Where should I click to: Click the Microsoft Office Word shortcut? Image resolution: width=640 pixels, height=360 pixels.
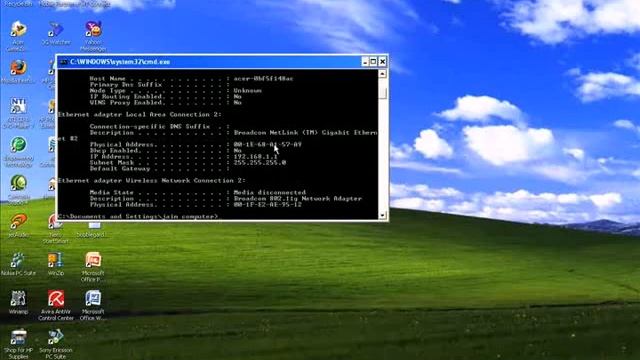tap(93, 305)
